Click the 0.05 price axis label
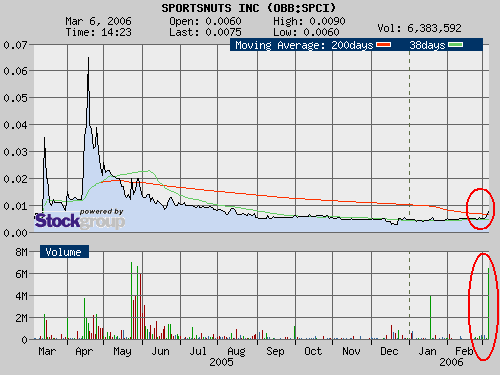Image resolution: width=500 pixels, height=375 pixels. [15, 98]
